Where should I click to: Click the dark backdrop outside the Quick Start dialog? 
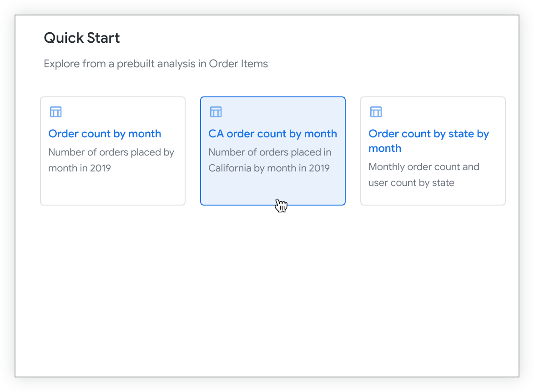tap(7, 196)
